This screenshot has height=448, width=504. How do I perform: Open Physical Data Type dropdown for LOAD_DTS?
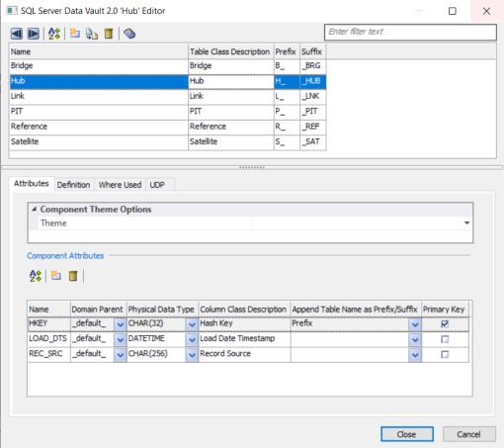(192, 339)
